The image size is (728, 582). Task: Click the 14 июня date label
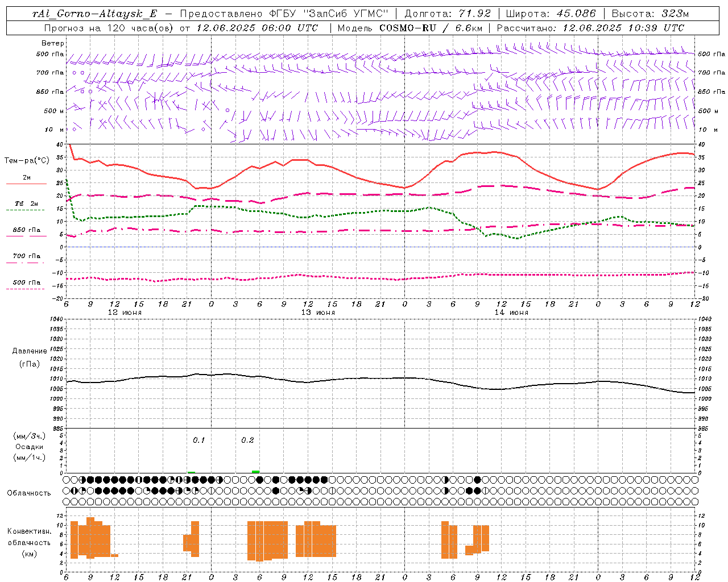(x=511, y=313)
